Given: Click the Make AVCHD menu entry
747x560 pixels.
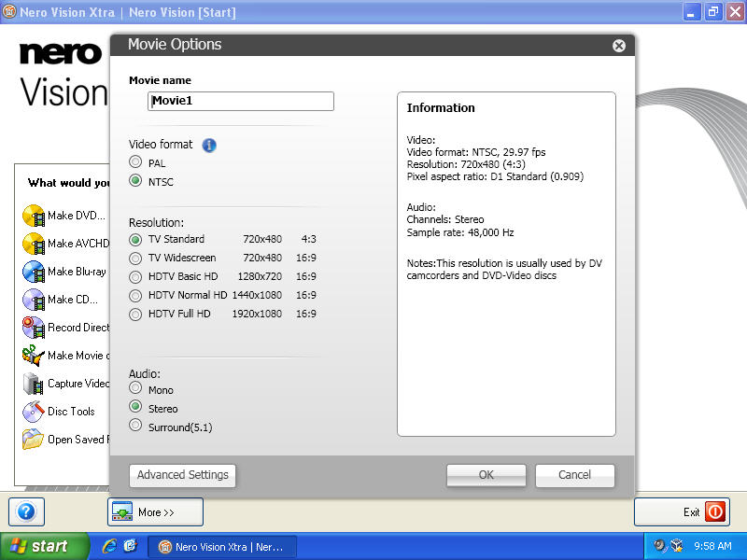Looking at the screenshot, I should click(x=78, y=244).
